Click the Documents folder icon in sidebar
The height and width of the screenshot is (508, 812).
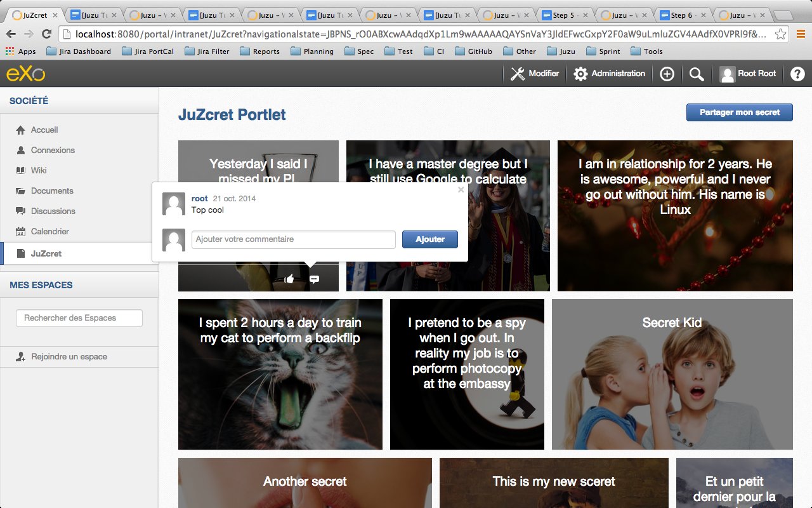point(20,190)
